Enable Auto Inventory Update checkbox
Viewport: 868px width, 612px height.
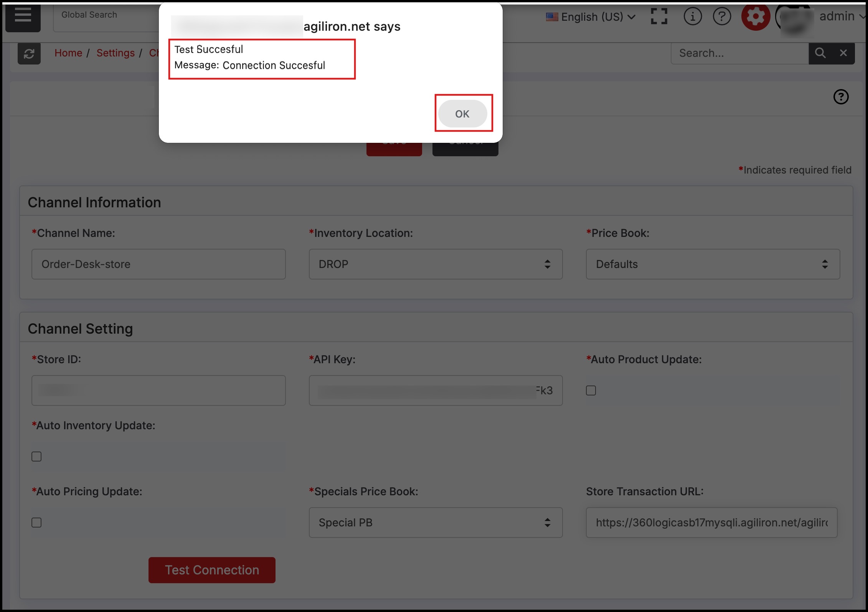pyautogui.click(x=36, y=457)
